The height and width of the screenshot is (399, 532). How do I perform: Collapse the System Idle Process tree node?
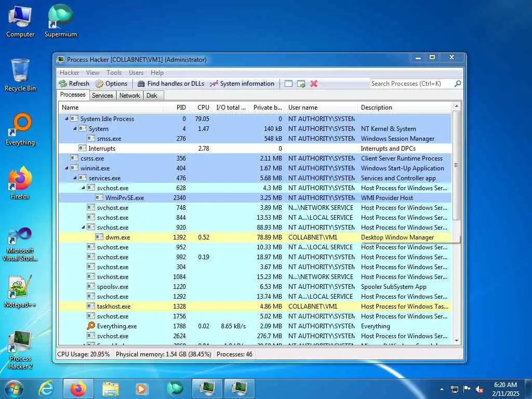tap(66, 119)
